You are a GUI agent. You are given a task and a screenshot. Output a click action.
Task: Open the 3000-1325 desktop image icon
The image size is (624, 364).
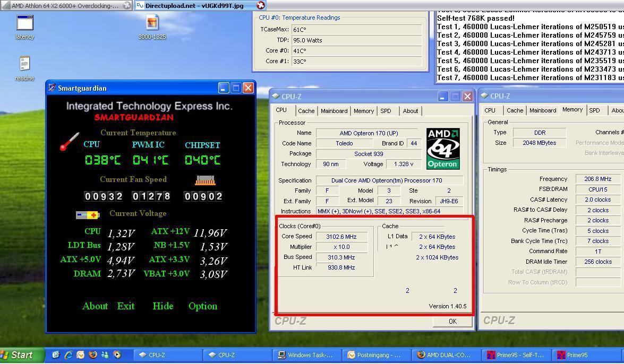pyautogui.click(x=152, y=22)
